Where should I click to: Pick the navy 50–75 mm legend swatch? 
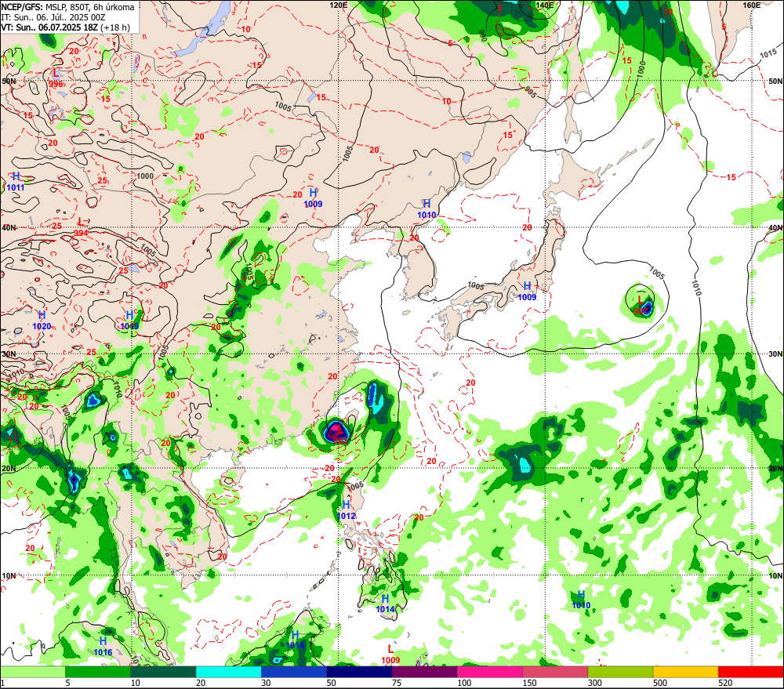tap(359, 672)
